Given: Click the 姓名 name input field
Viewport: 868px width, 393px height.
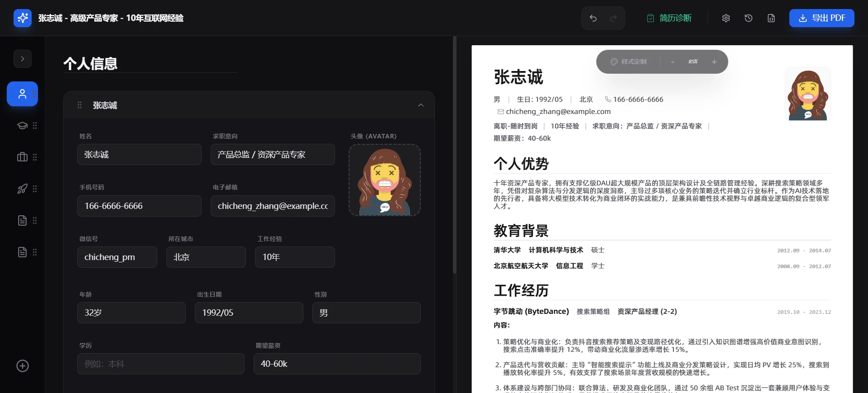Looking at the screenshot, I should (139, 155).
